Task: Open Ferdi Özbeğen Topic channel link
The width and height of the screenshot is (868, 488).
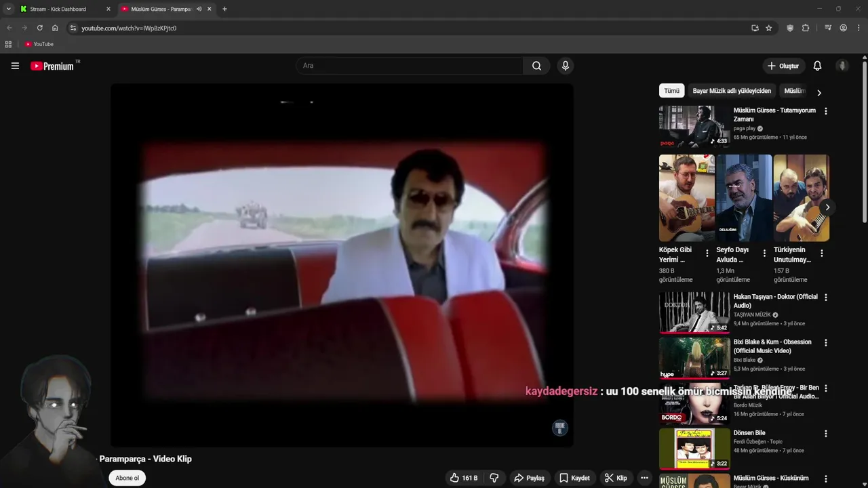Action: coord(757,442)
